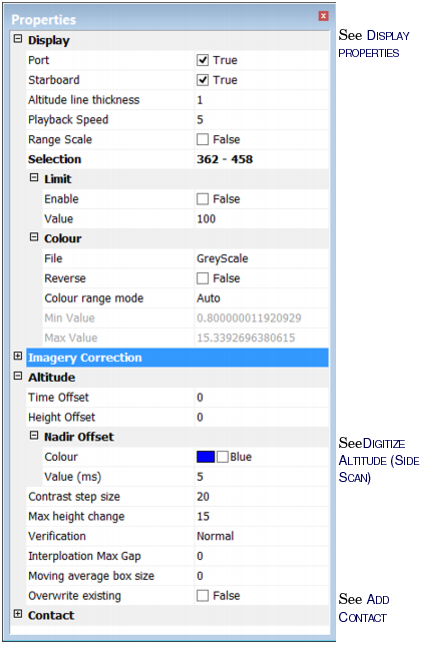Expand the Imagery Correction section
Image resolution: width=444 pixels, height=648 pixels.
click(x=18, y=357)
